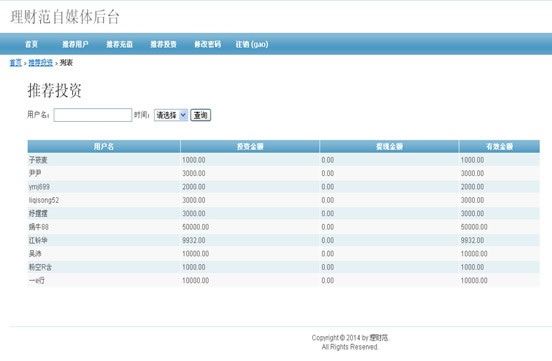Image resolution: width=552 pixels, height=361 pixels.
Task: Click investment amount 9932.00 under 投资金额
Action: pos(194,241)
